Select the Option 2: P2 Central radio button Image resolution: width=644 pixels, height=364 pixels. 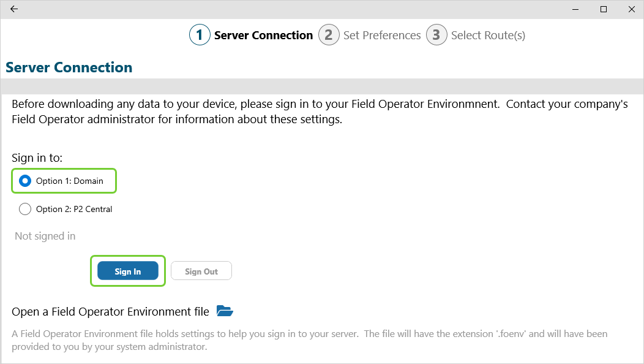tap(25, 209)
